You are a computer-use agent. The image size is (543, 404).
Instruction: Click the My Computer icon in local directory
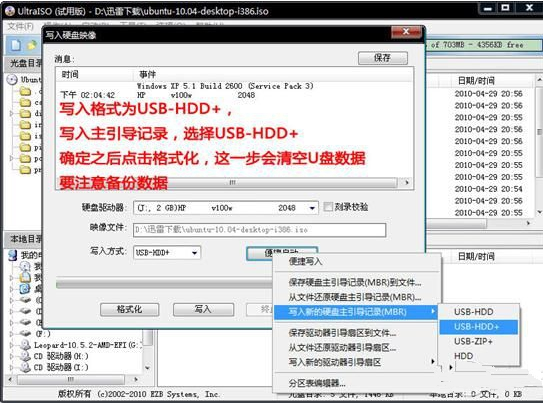(12, 255)
